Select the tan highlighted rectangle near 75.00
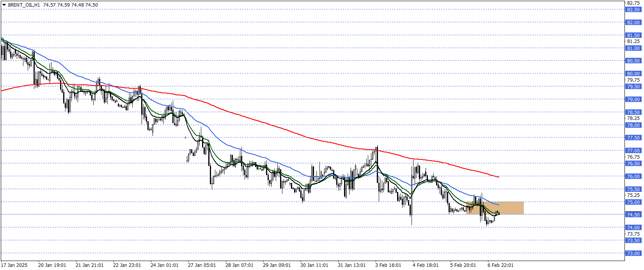This screenshot has height=270, width=644. [495, 208]
